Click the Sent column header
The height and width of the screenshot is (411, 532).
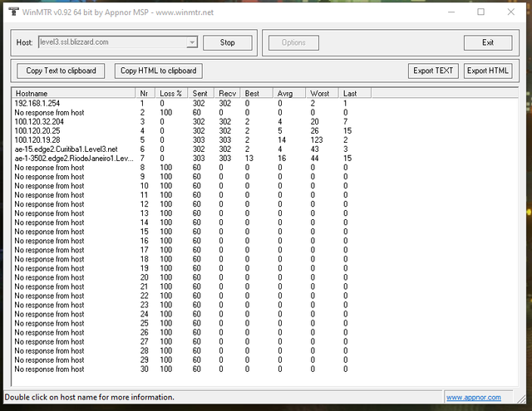click(201, 93)
